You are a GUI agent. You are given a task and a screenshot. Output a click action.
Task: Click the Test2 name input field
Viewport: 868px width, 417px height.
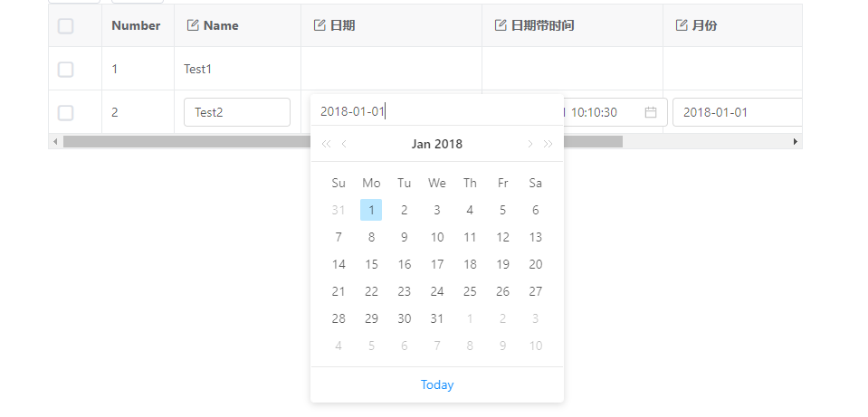point(236,112)
